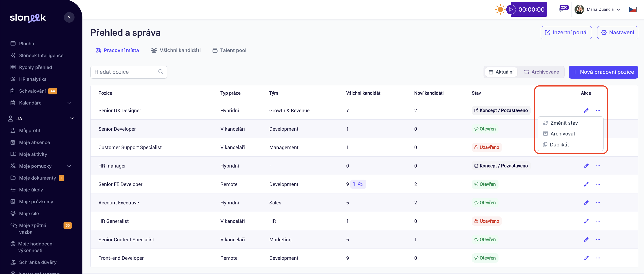
Task: Type in the Hledat pozice search field
Action: click(125, 72)
